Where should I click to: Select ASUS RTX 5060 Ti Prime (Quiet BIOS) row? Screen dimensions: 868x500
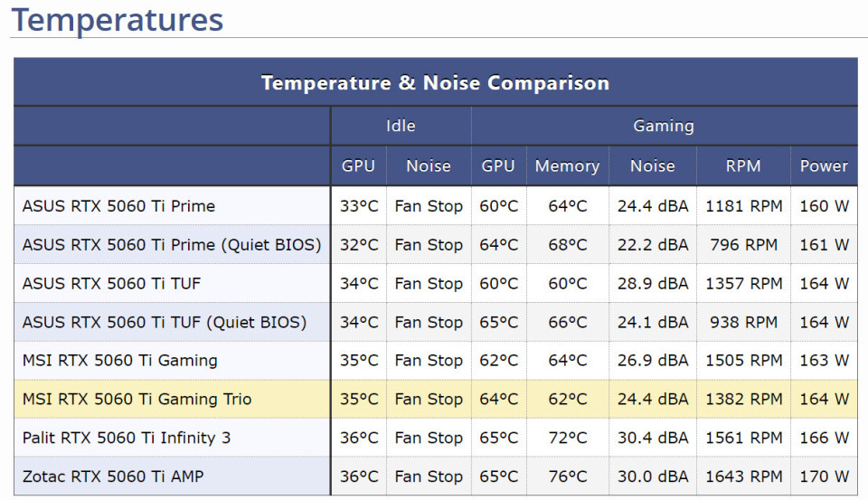click(436, 244)
